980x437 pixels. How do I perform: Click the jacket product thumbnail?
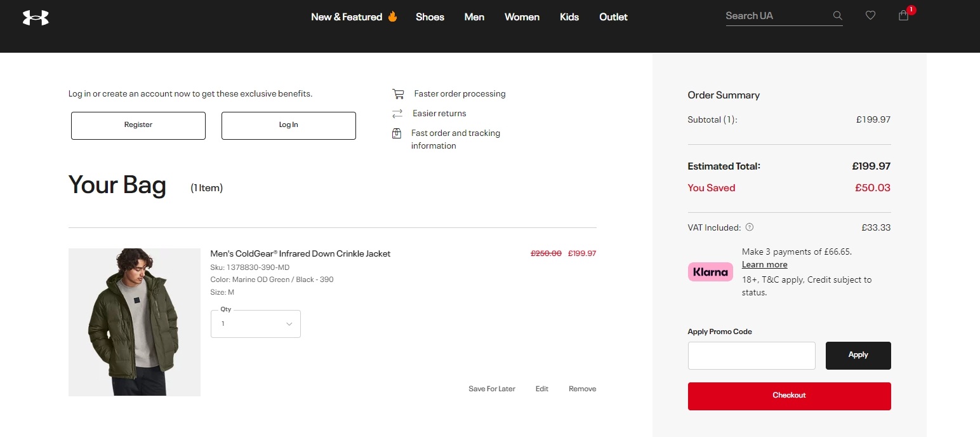(x=135, y=322)
